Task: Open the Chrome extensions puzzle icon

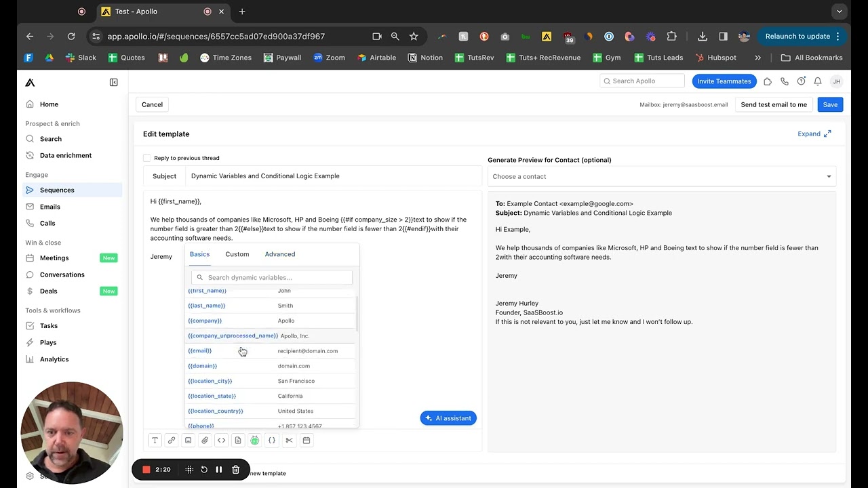Action: [x=672, y=37]
